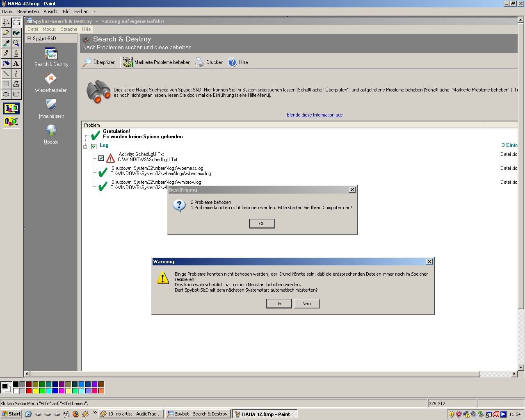Open Paint's Ansicht menu
This screenshot has width=525, height=420.
pyautogui.click(x=51, y=11)
